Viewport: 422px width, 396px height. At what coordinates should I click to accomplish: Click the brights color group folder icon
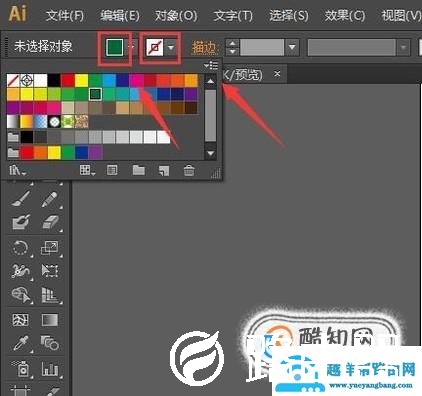pyautogui.click(x=13, y=153)
